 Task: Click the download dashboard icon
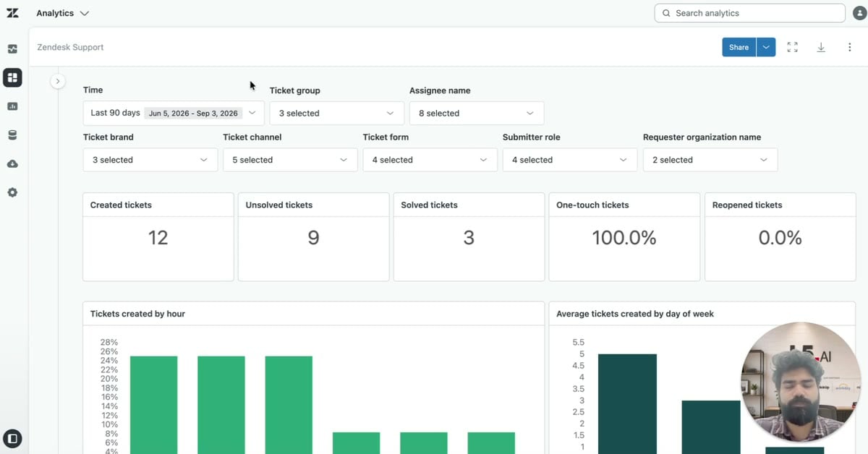[x=821, y=47]
